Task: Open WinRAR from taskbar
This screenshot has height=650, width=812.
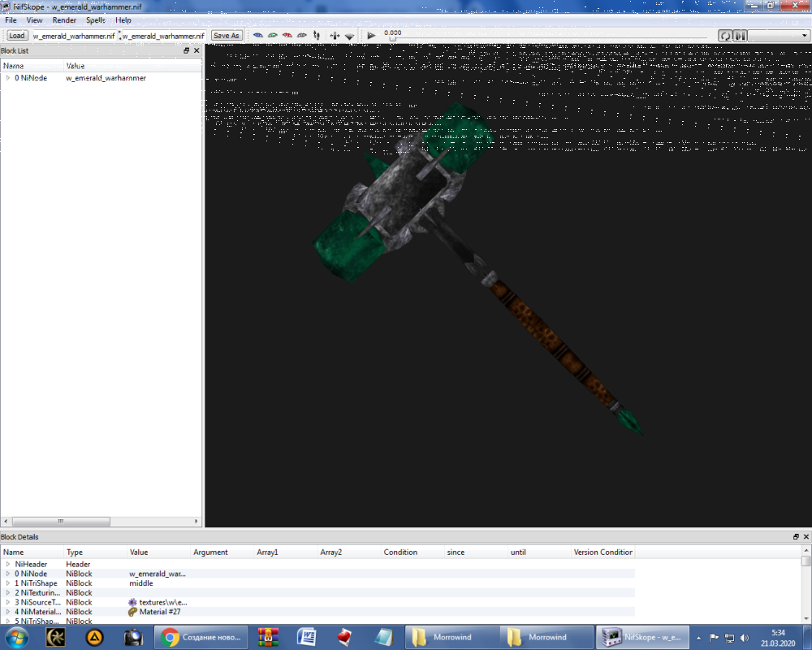Action: coord(268,637)
